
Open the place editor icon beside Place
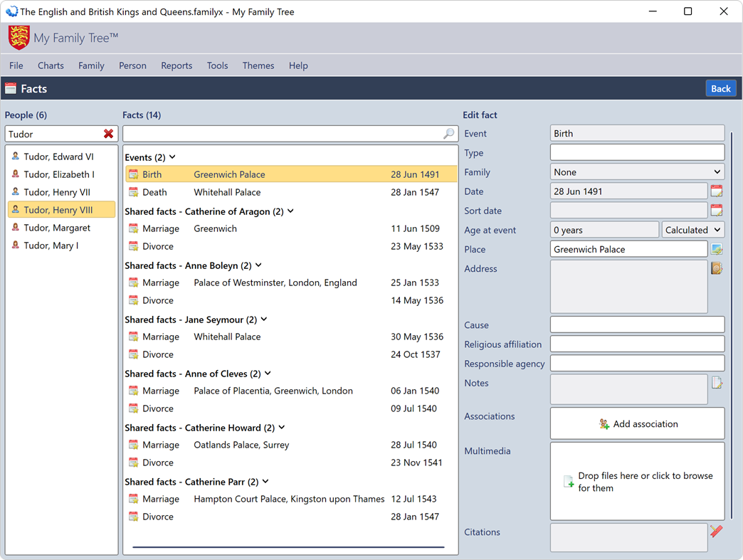[717, 248]
